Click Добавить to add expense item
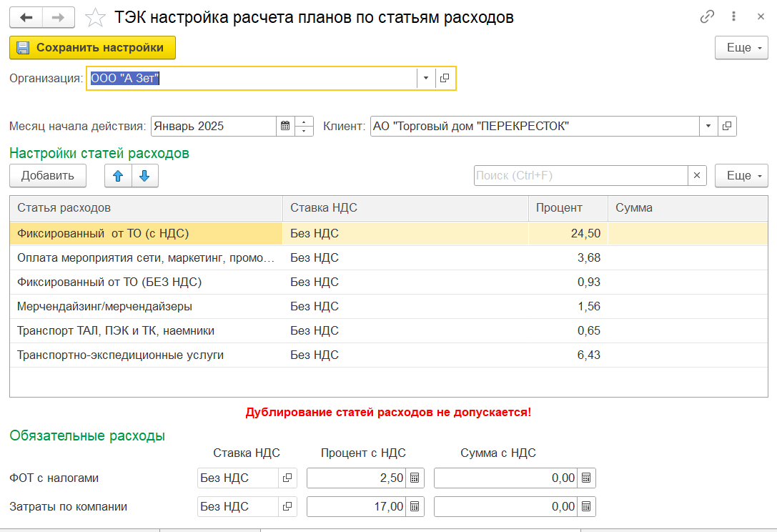777x532 pixels. 47,176
